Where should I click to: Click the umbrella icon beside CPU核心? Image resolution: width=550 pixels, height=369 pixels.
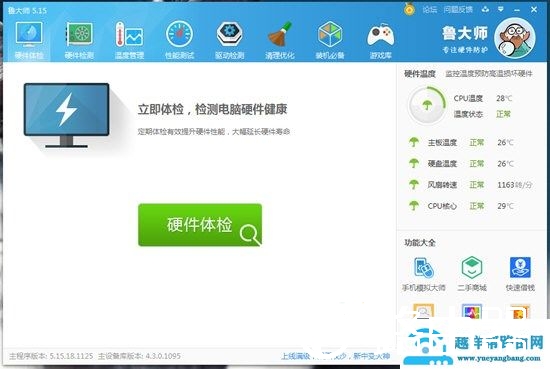(414, 206)
